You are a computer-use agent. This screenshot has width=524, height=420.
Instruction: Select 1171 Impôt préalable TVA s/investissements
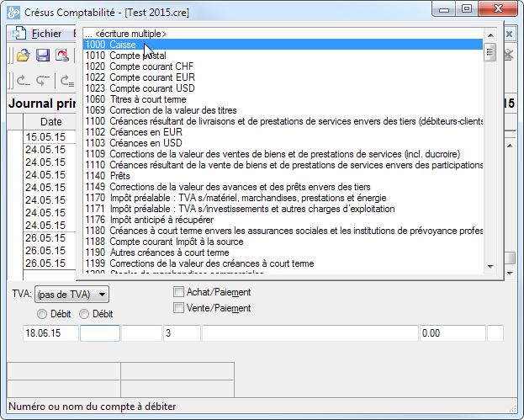click(x=283, y=209)
